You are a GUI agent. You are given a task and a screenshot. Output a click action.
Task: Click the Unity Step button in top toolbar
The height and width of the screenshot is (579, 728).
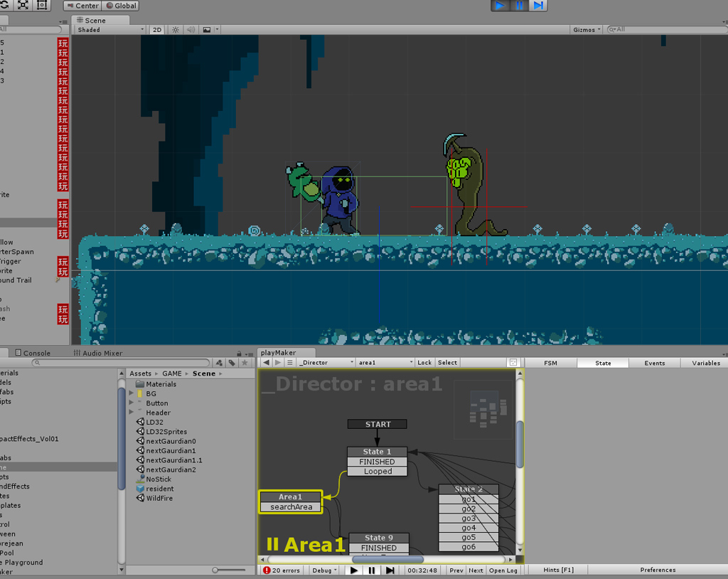pos(538,6)
